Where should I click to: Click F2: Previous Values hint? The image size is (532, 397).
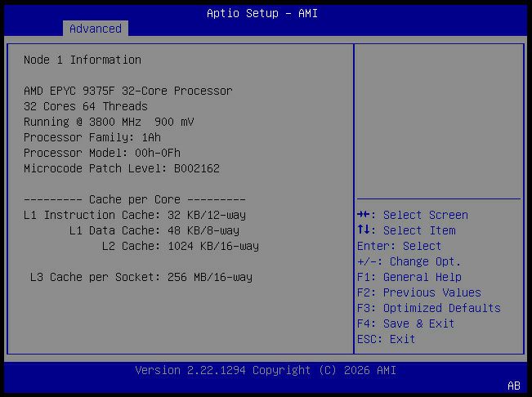pyautogui.click(x=419, y=292)
